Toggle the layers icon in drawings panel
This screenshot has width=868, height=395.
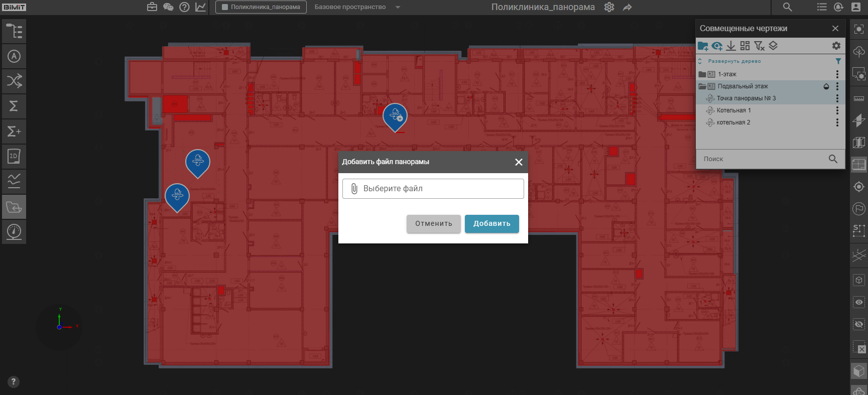click(773, 46)
